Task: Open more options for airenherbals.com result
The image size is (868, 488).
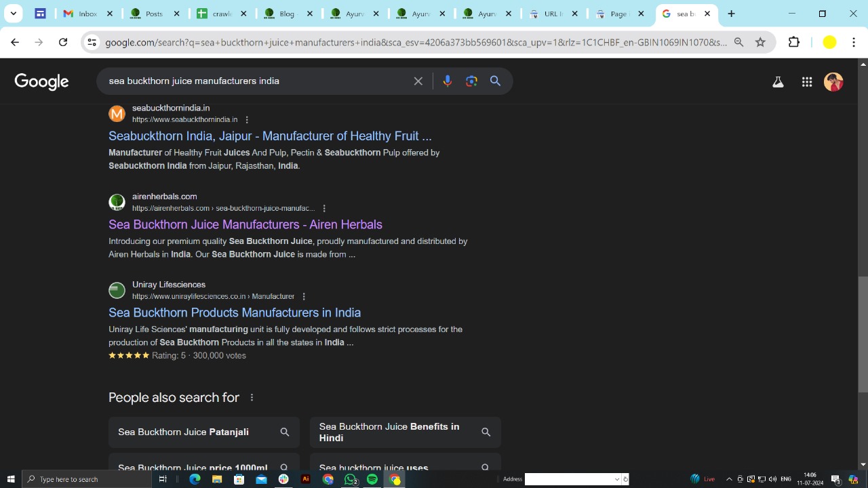Action: point(324,209)
